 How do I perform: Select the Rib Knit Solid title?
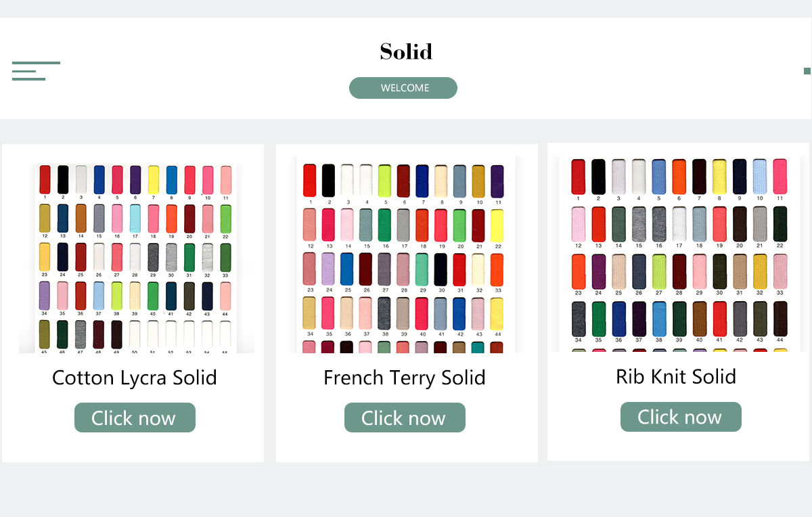click(676, 376)
